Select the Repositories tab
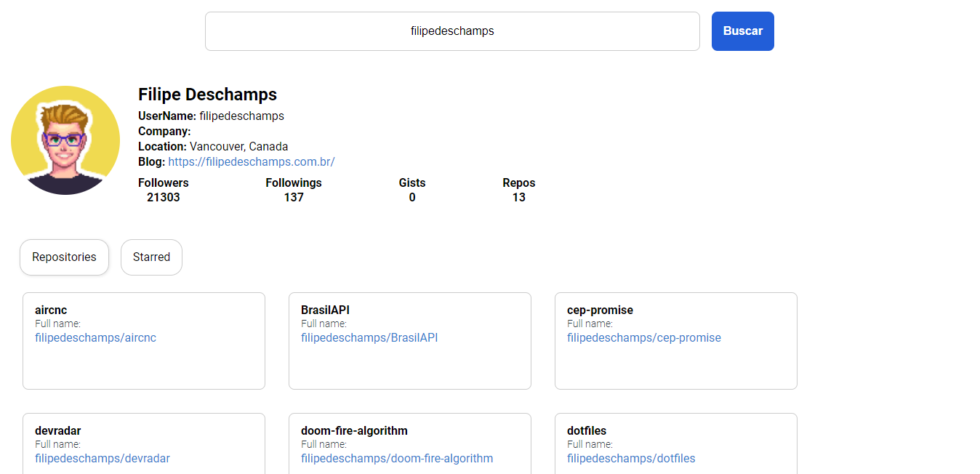Screen dimensions: 980x474 coord(64,257)
